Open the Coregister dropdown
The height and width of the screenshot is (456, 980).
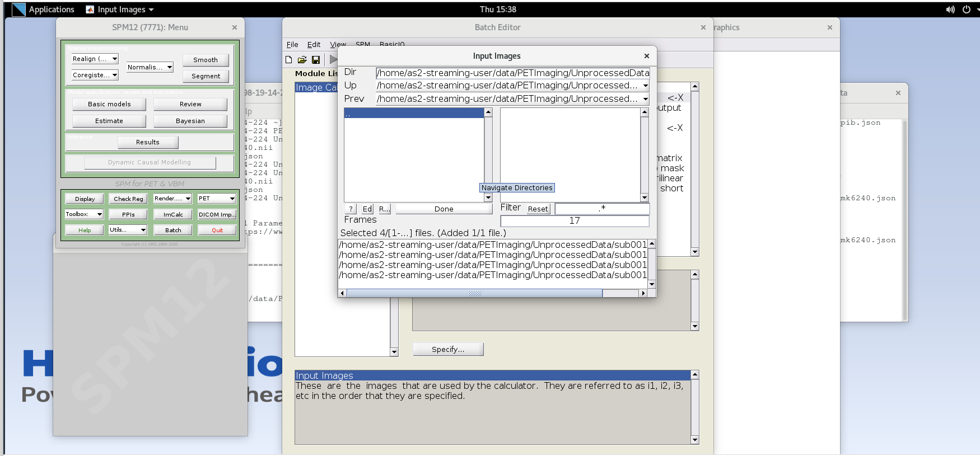pos(95,75)
